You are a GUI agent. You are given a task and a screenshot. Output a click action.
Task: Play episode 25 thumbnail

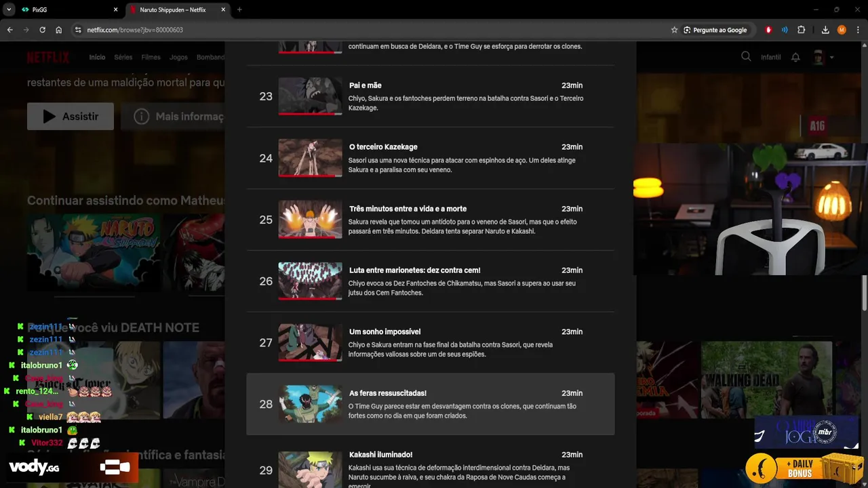point(310,220)
